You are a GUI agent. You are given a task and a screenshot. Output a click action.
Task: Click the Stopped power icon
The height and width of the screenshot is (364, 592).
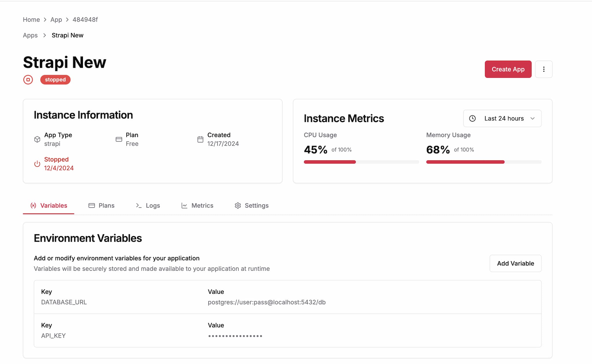tap(37, 164)
